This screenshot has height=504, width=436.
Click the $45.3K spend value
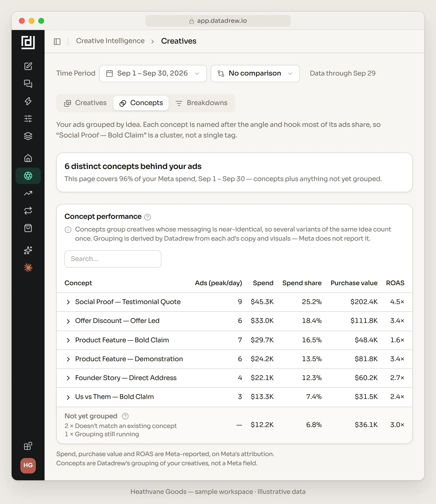click(x=262, y=302)
